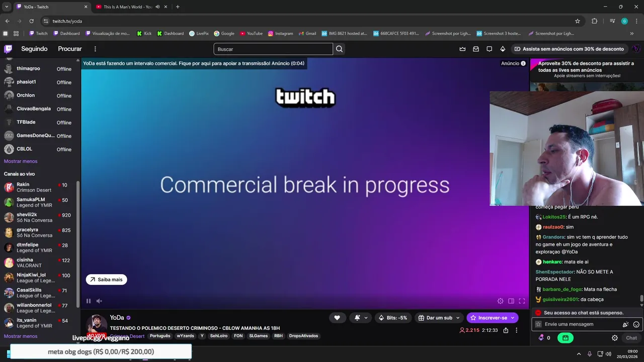This screenshot has height=362, width=644.
Task: Collapse offline channels with first Mostrar menos
Action: click(x=21, y=161)
